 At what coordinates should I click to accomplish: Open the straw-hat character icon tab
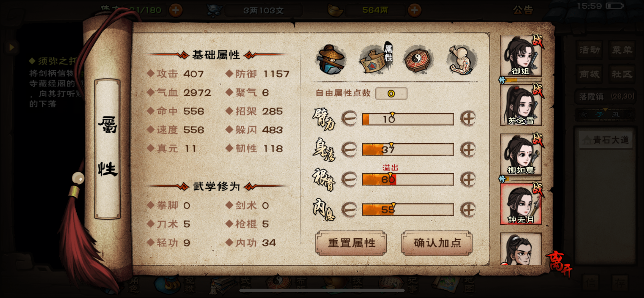[x=331, y=60]
